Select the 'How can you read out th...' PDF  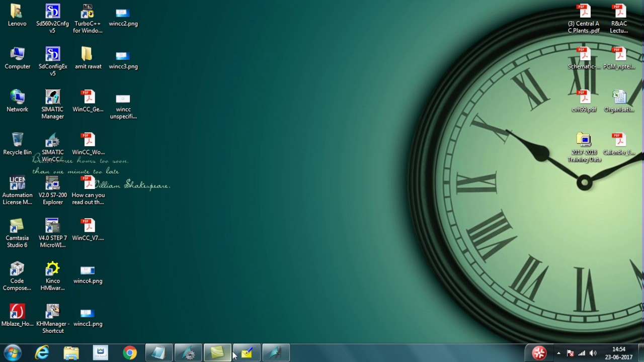[88, 191]
